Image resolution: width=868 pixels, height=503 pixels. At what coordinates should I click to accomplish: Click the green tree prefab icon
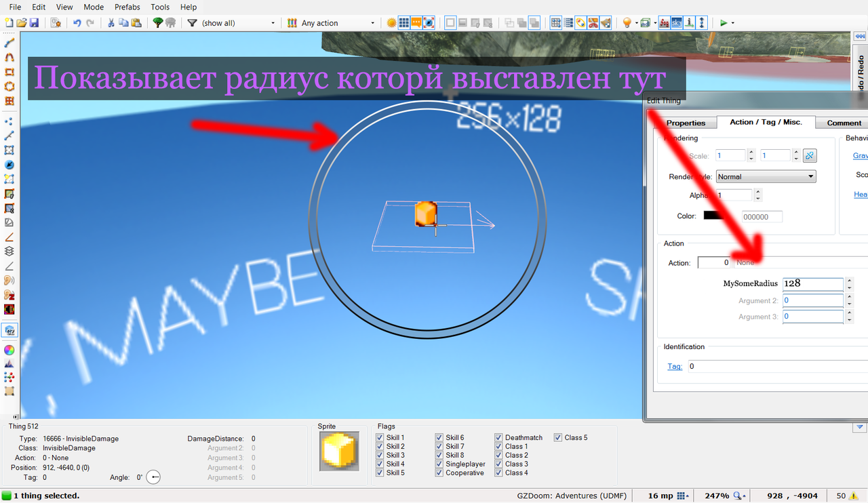click(x=158, y=22)
